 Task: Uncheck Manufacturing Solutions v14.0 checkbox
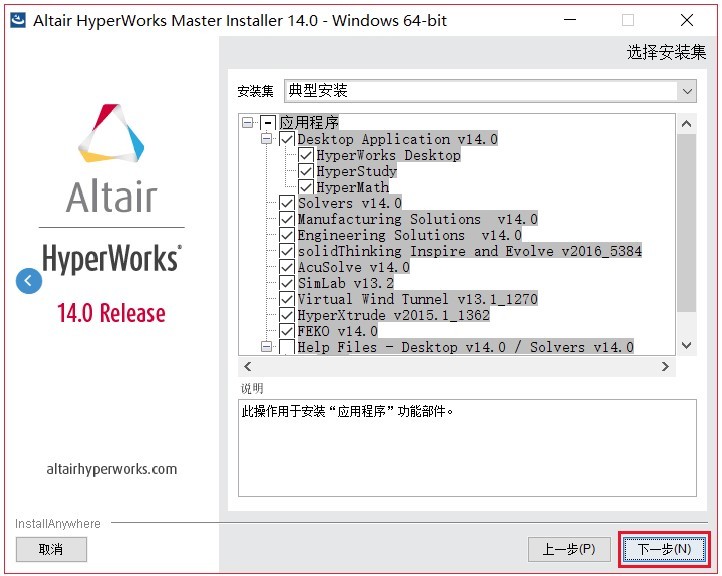pos(287,219)
